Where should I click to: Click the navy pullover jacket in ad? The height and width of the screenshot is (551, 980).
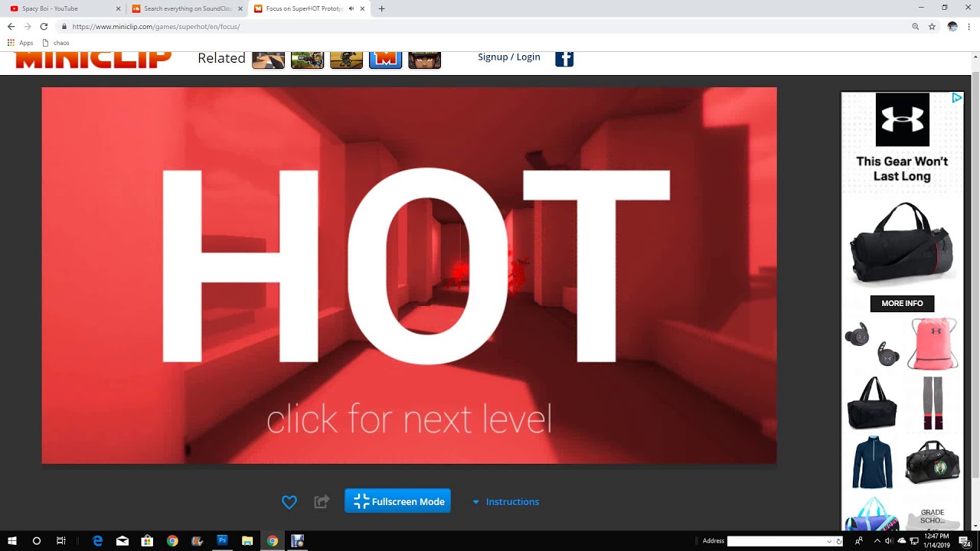872,462
